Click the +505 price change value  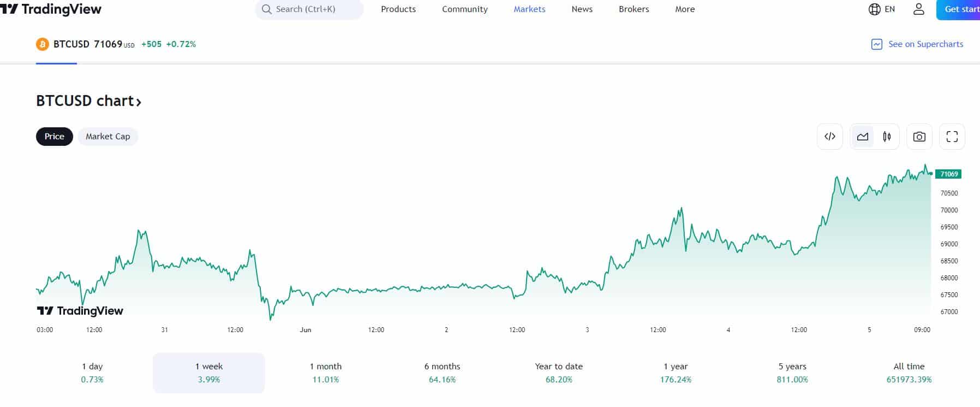151,44
